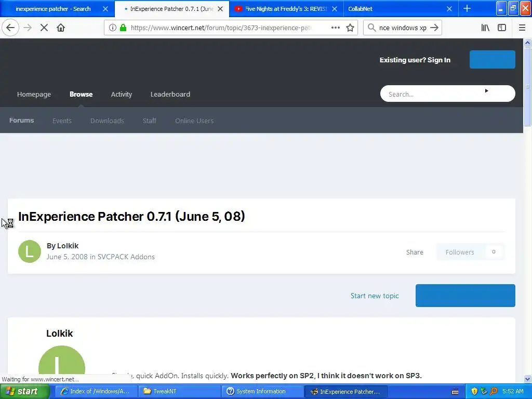Expand the forum search options arrow

(486, 90)
